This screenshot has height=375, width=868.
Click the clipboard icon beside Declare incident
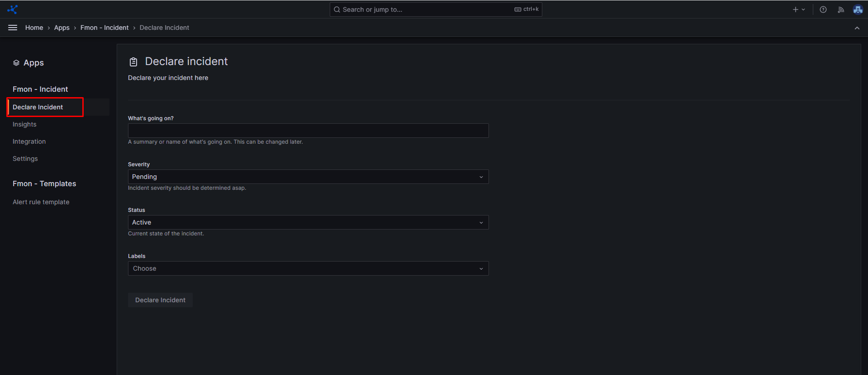point(133,62)
